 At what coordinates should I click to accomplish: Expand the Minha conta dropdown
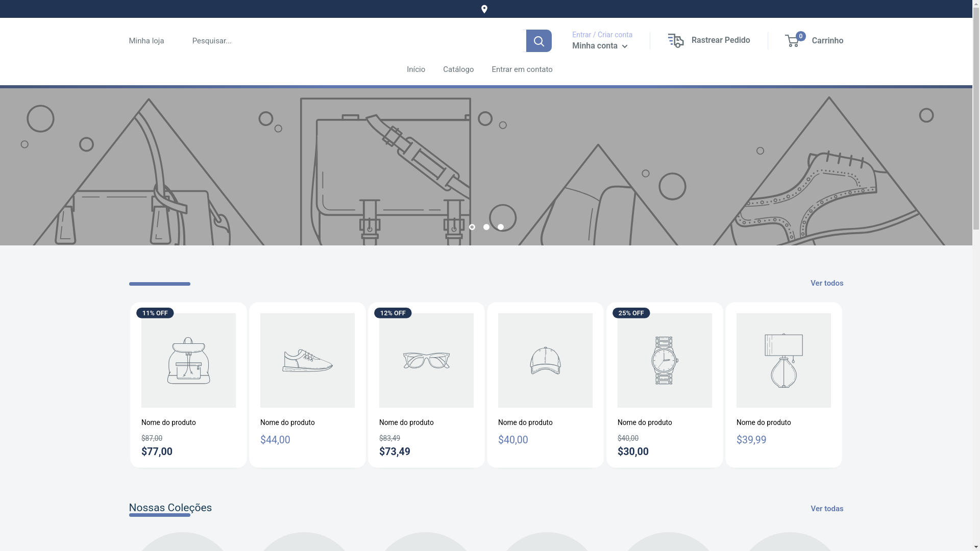tap(600, 46)
